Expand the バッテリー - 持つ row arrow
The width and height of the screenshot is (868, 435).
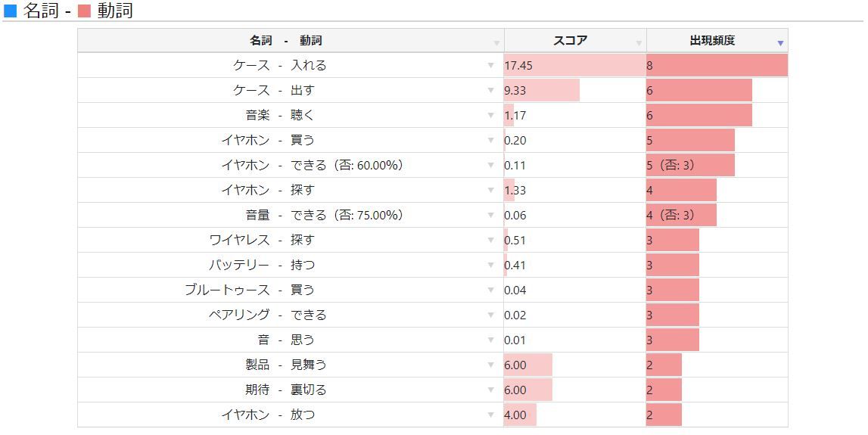(490, 266)
